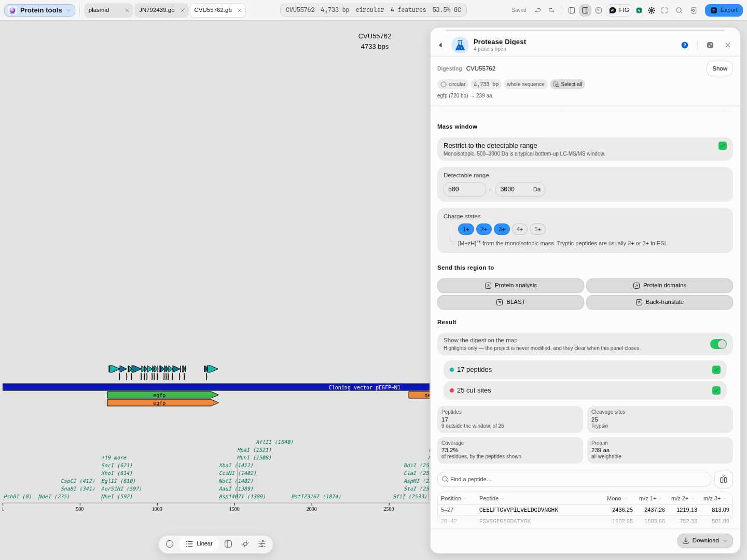Select the CVU55762.gb tab
The image size is (747, 560).
(x=218, y=10)
